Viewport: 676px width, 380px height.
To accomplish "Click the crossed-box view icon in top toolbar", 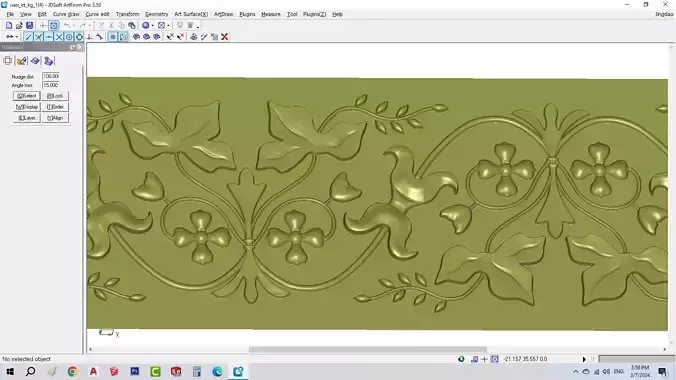I will [x=161, y=25].
